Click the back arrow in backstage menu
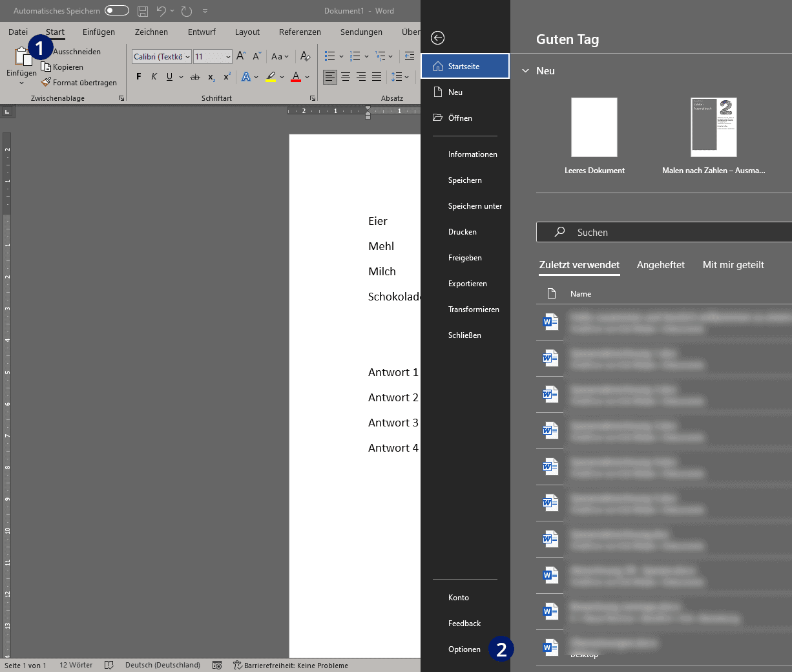 point(437,38)
